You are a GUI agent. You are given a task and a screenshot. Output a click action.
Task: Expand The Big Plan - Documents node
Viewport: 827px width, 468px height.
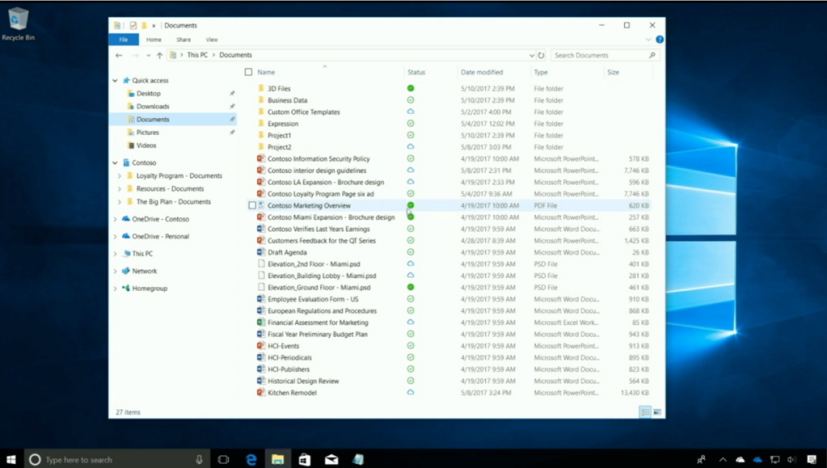119,202
